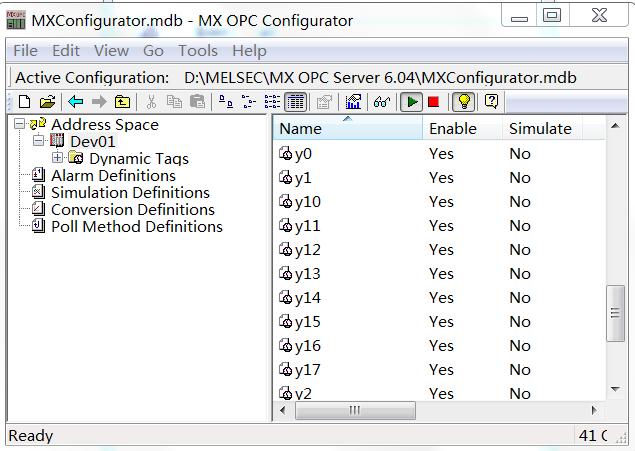Select tag y16 in the list
Image resolution: width=635 pixels, height=451 pixels.
[308, 346]
